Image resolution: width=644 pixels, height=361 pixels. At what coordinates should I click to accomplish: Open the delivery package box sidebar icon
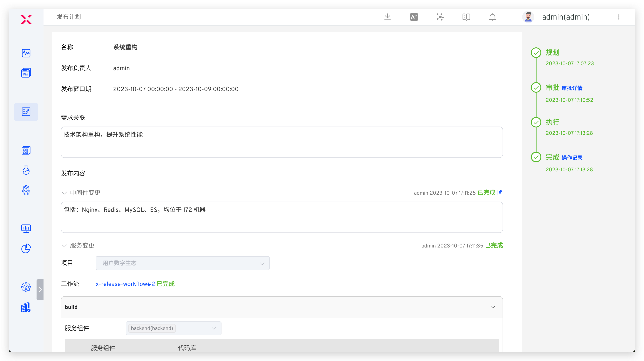pos(26,190)
